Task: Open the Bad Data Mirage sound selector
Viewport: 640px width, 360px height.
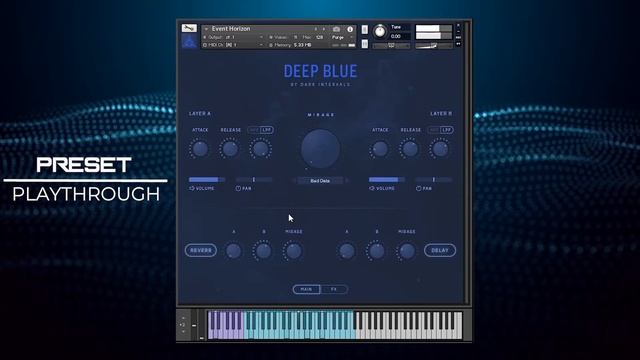Action: pyautogui.click(x=320, y=180)
